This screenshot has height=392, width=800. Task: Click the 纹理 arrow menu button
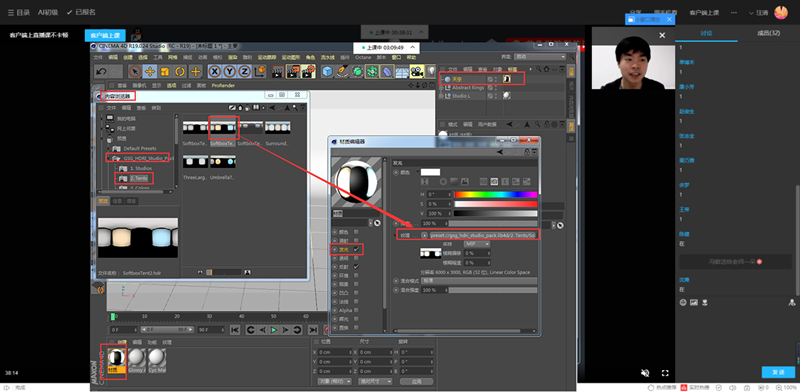pyautogui.click(x=424, y=235)
